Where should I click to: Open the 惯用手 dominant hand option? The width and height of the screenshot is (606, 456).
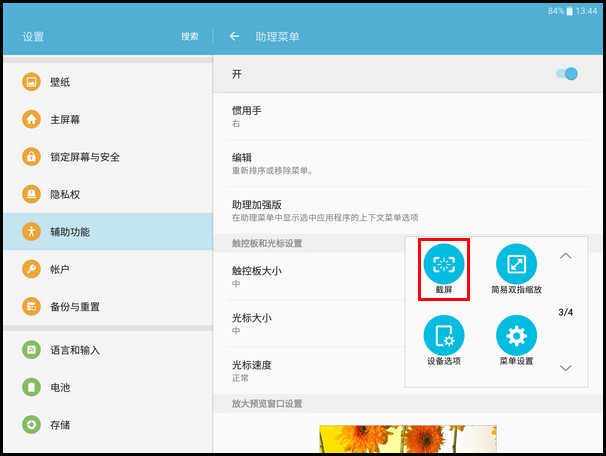(x=408, y=116)
